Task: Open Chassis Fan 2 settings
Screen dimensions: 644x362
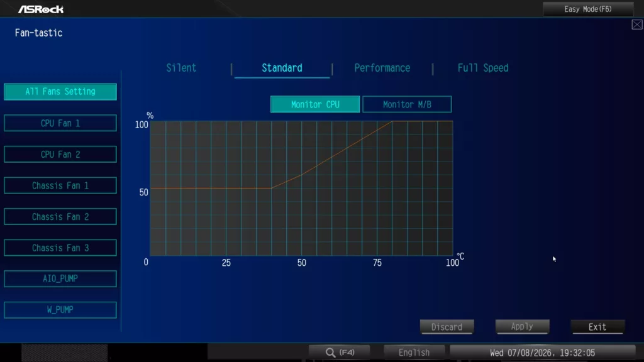Action: coord(60,217)
